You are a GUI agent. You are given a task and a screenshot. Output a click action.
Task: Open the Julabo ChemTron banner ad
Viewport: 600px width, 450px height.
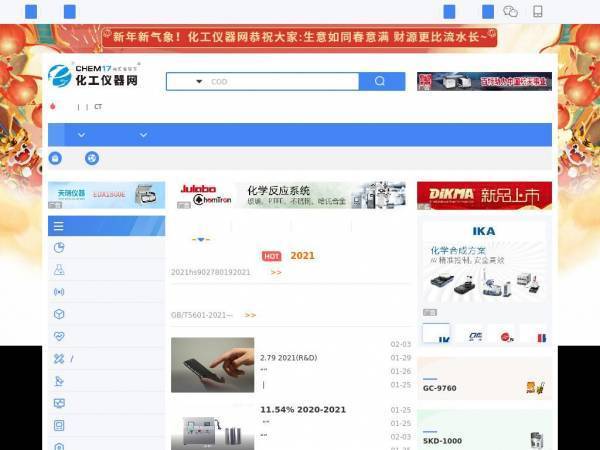pos(292,195)
